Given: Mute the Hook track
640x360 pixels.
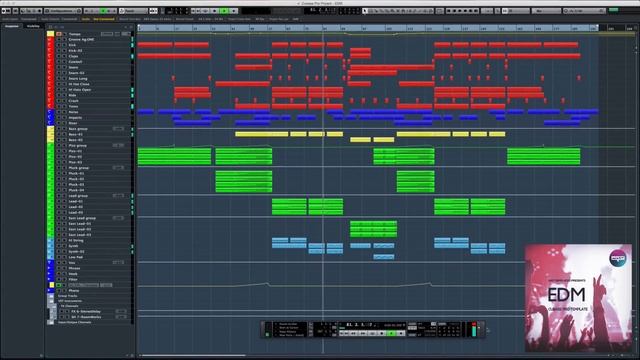Looking at the screenshot, I should (x=59, y=274).
